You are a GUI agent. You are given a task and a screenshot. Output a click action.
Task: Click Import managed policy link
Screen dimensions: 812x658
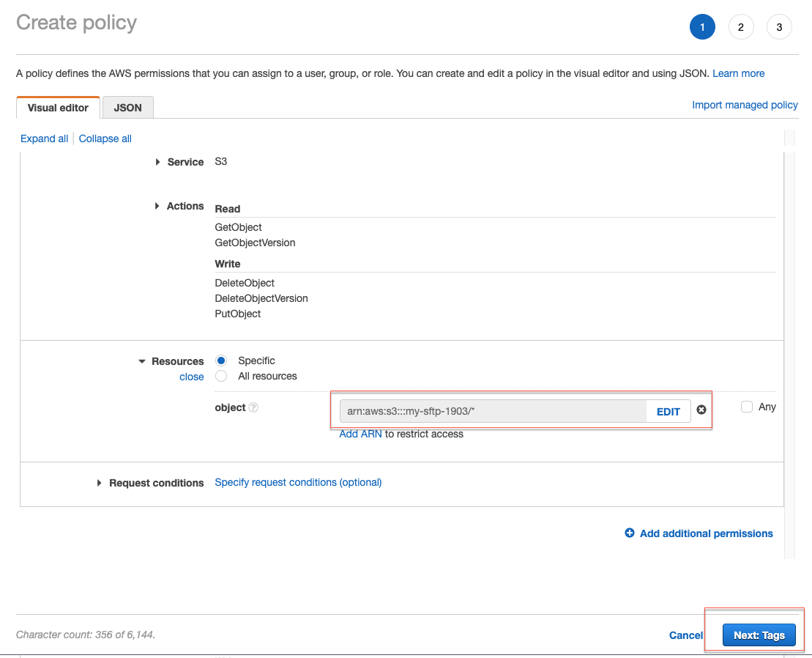pos(745,106)
